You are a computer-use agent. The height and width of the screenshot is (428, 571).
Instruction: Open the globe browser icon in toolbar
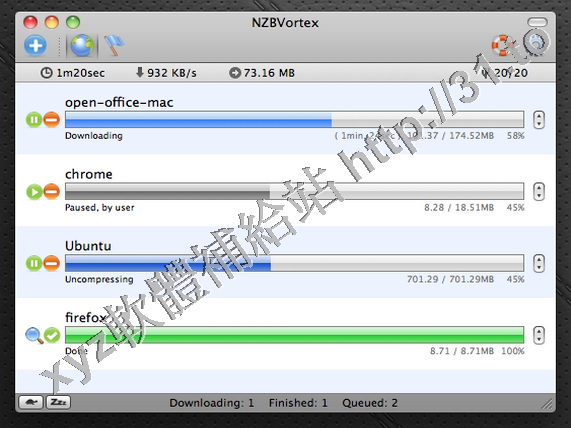[82, 46]
